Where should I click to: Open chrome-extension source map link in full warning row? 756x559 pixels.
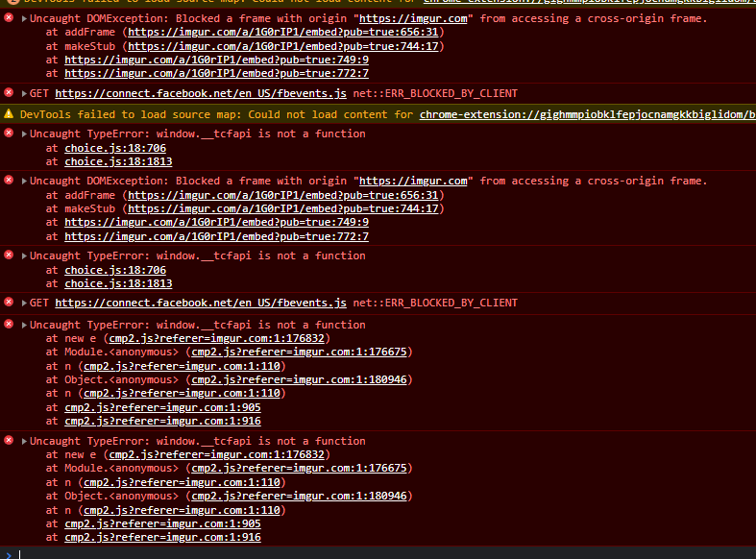(x=587, y=114)
